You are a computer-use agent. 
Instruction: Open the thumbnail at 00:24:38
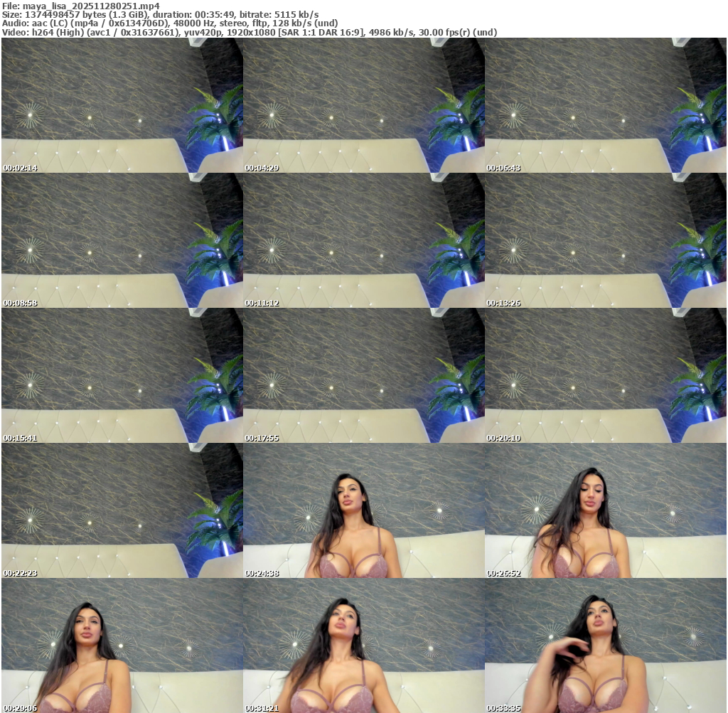tap(363, 510)
